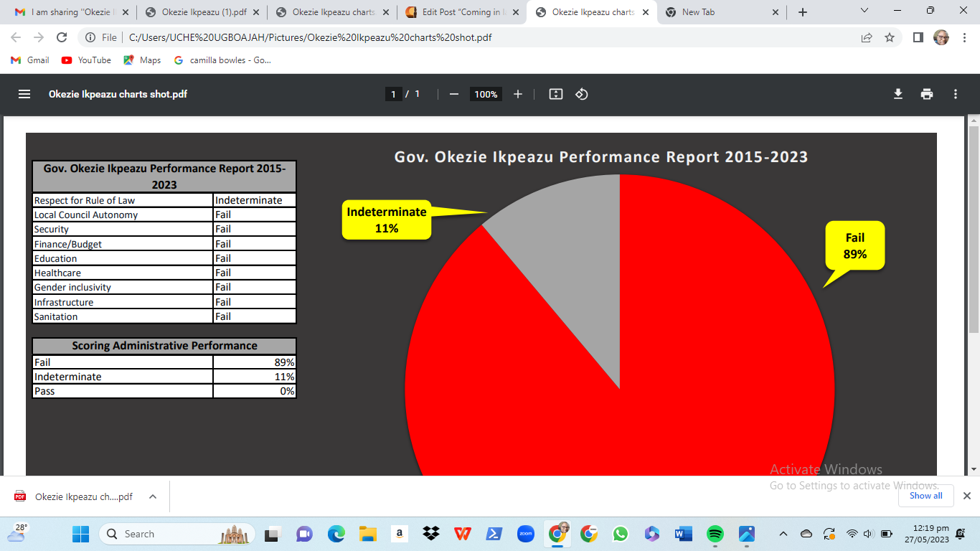Download the PDF file
This screenshot has height=551, width=980.
(897, 94)
